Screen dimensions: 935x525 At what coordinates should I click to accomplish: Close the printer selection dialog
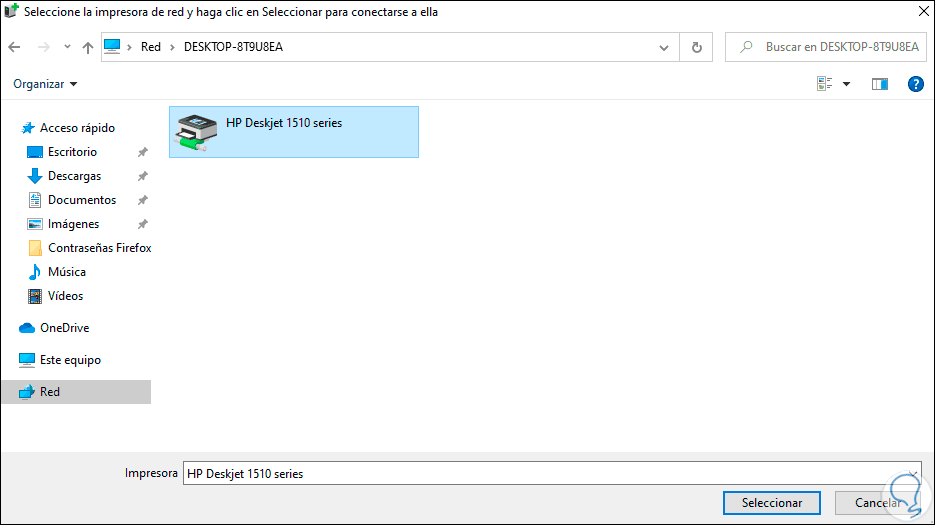tap(924, 11)
